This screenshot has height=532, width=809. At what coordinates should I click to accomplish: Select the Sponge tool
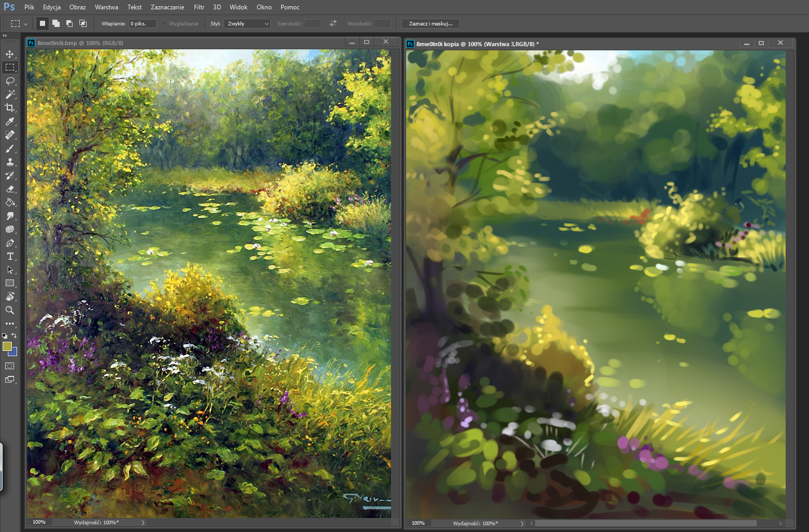click(10, 229)
